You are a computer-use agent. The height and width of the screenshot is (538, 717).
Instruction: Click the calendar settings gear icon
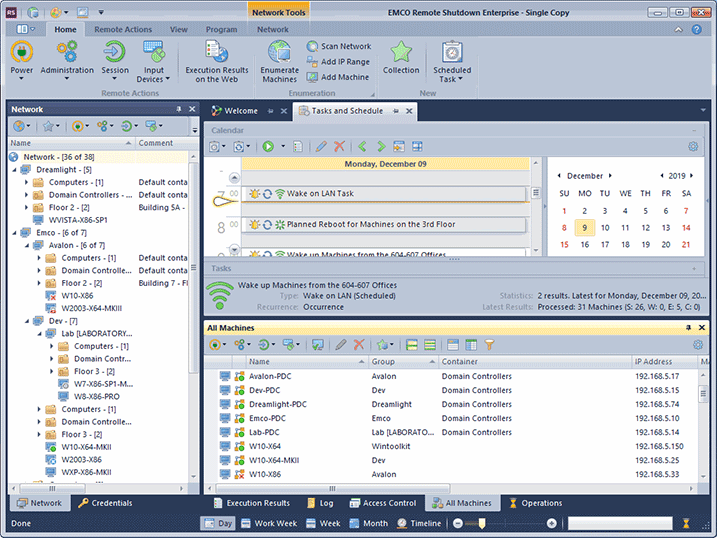coord(693,146)
